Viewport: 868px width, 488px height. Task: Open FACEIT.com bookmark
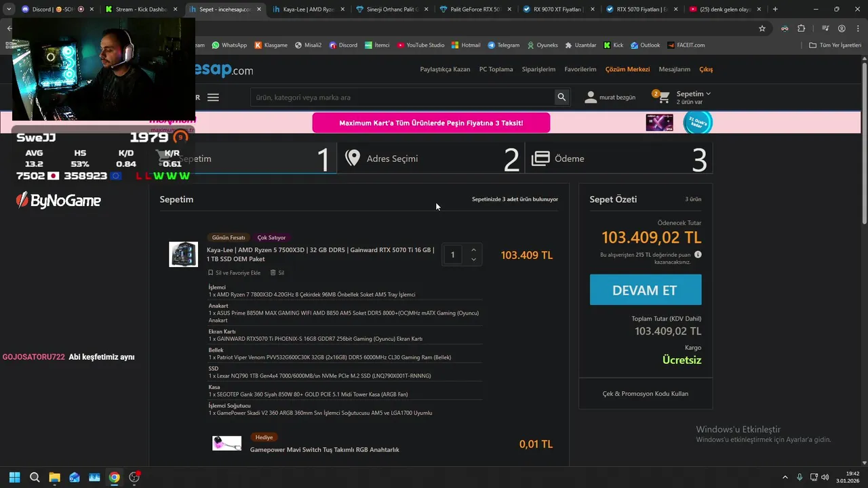click(x=686, y=45)
